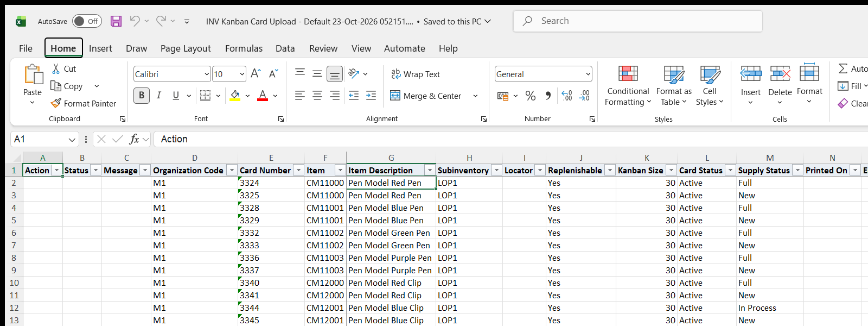
Task: Switch to the Page Layout tab
Action: point(186,48)
